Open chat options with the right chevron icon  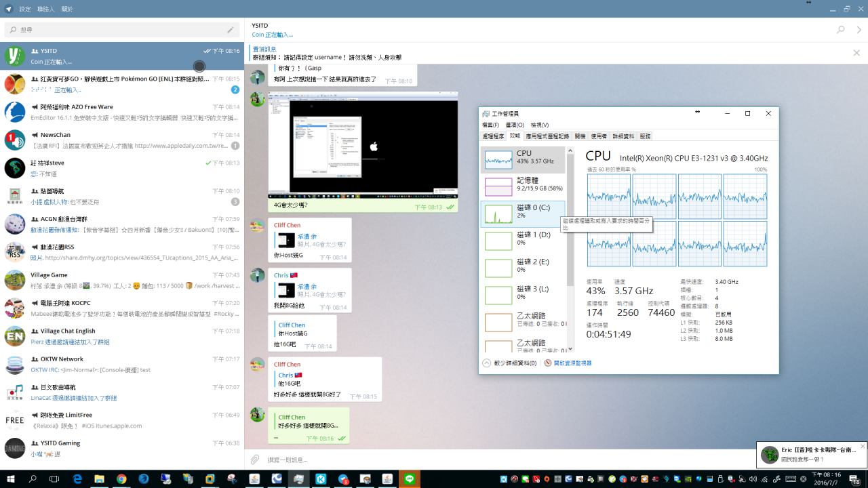click(x=859, y=30)
